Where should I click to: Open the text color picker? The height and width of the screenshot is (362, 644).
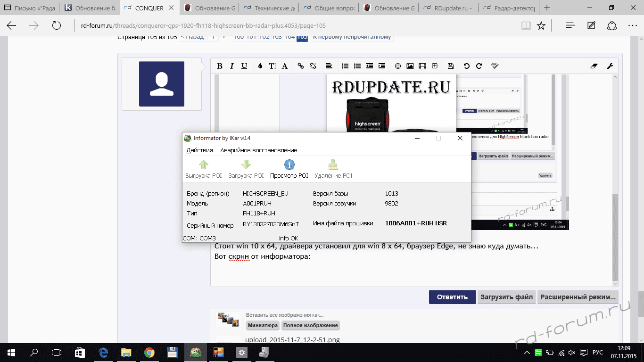[260, 66]
